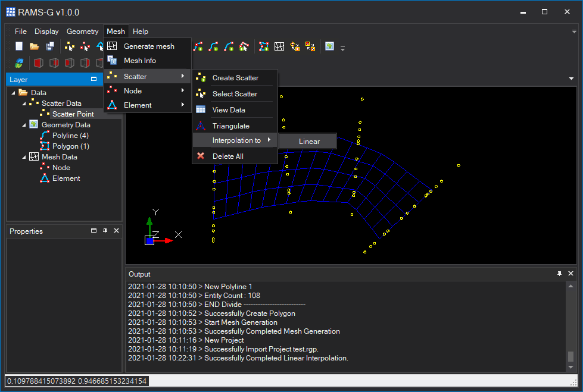Click the Output panel vertical scrollbar thumb

[x=570, y=356]
